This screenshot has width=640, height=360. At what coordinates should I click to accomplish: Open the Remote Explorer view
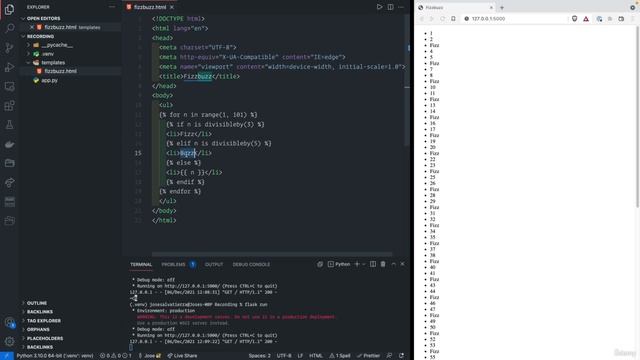coord(9,87)
